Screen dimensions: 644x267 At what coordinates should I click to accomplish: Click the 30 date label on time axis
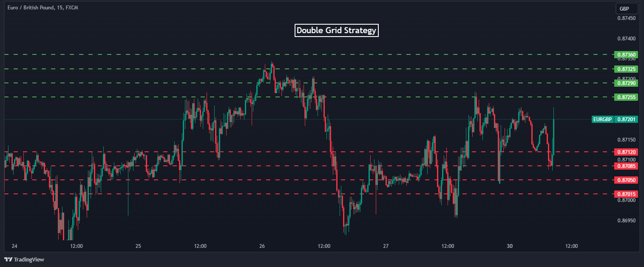pos(510,246)
